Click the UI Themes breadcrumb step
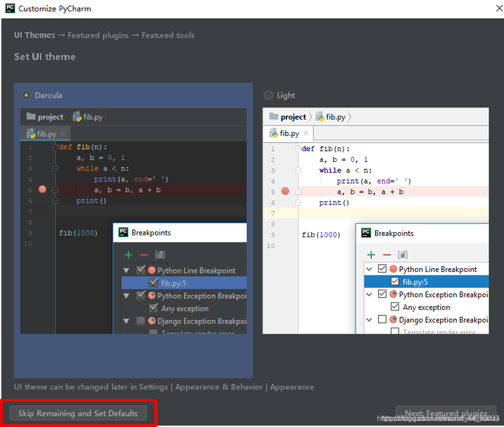 pos(35,35)
